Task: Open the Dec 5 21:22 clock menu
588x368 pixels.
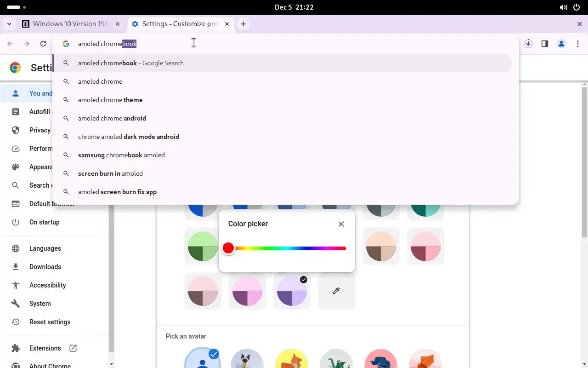Action: (294, 7)
